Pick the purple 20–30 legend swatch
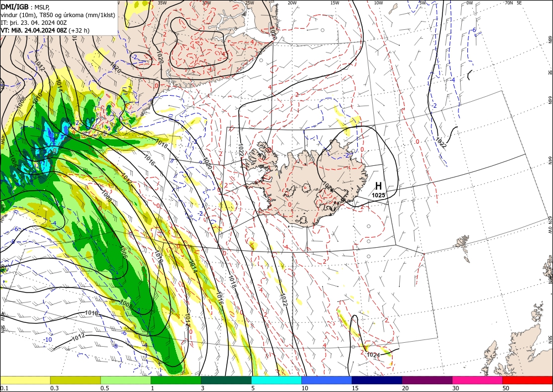553x392 pixels. click(427, 380)
